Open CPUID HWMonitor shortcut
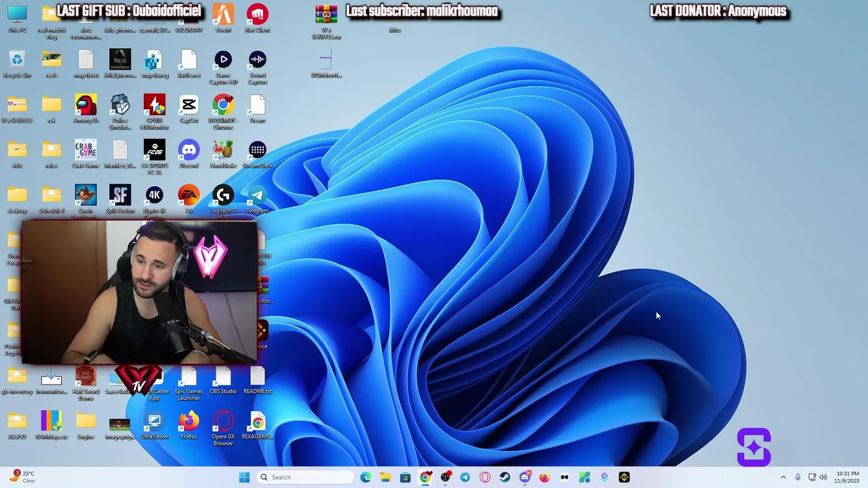This screenshot has height=488, width=868. 155,113
